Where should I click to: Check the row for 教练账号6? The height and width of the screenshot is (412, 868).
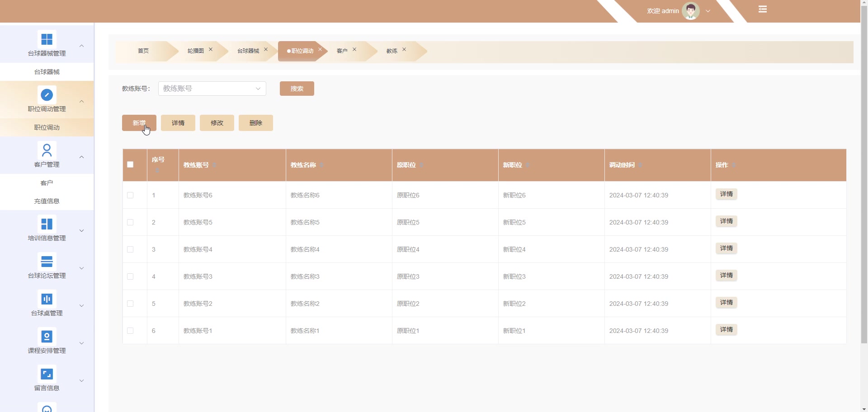pos(130,195)
